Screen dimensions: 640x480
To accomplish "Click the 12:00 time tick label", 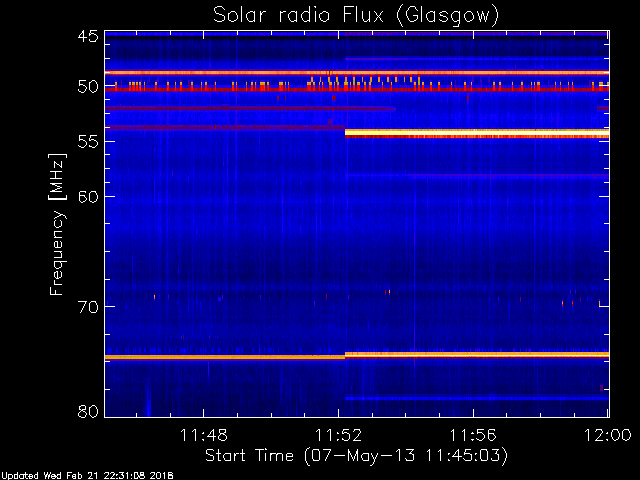I will point(608,435).
